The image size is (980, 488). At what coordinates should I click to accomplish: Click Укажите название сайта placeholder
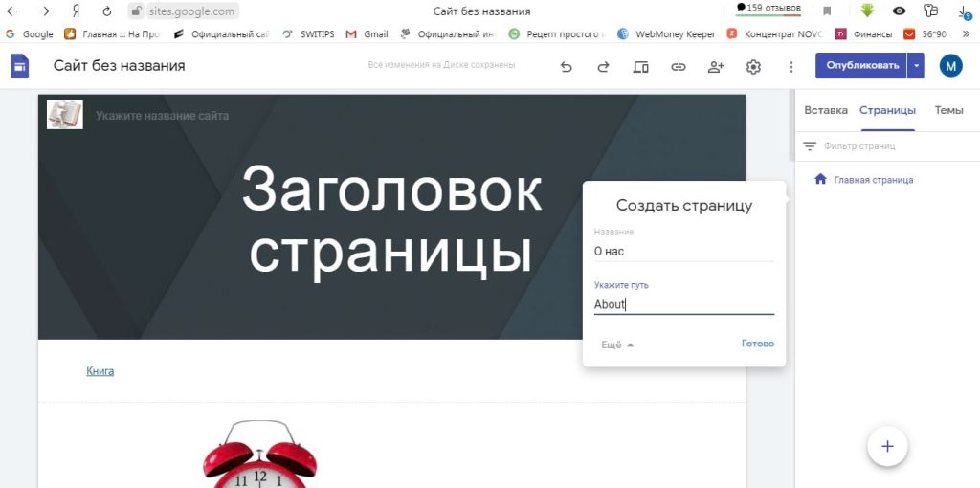pyautogui.click(x=162, y=116)
